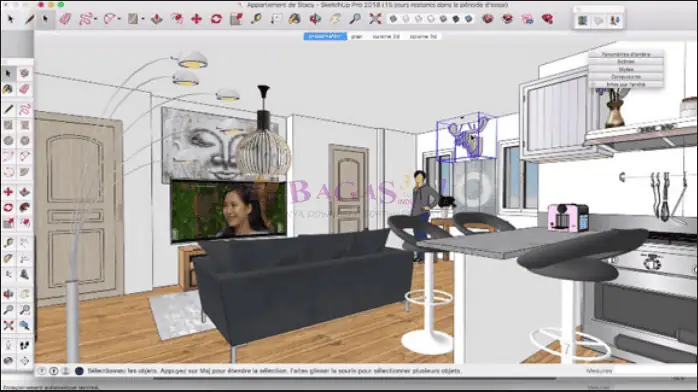
Task: Expand the Scènes panel
Action: (x=626, y=62)
